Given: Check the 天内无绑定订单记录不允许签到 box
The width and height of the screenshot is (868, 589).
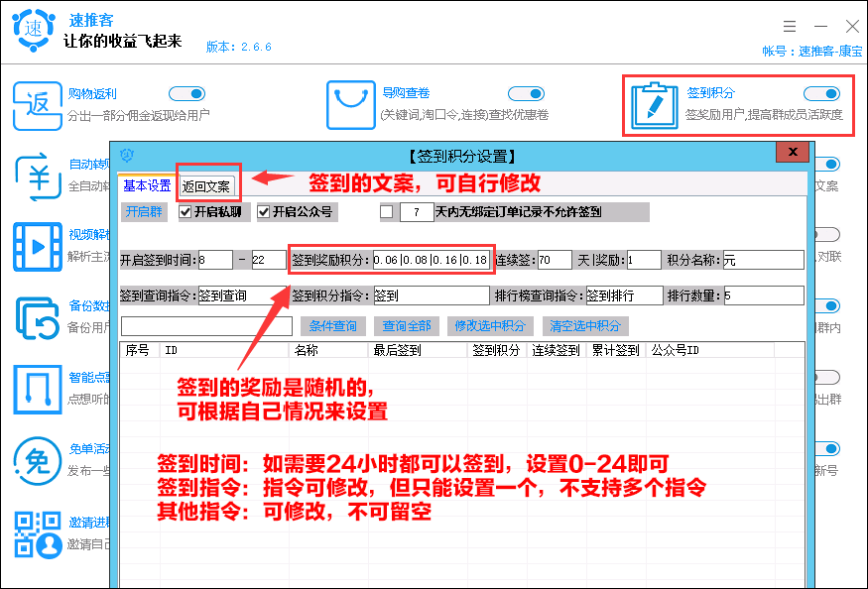Looking at the screenshot, I should pyautogui.click(x=387, y=212).
